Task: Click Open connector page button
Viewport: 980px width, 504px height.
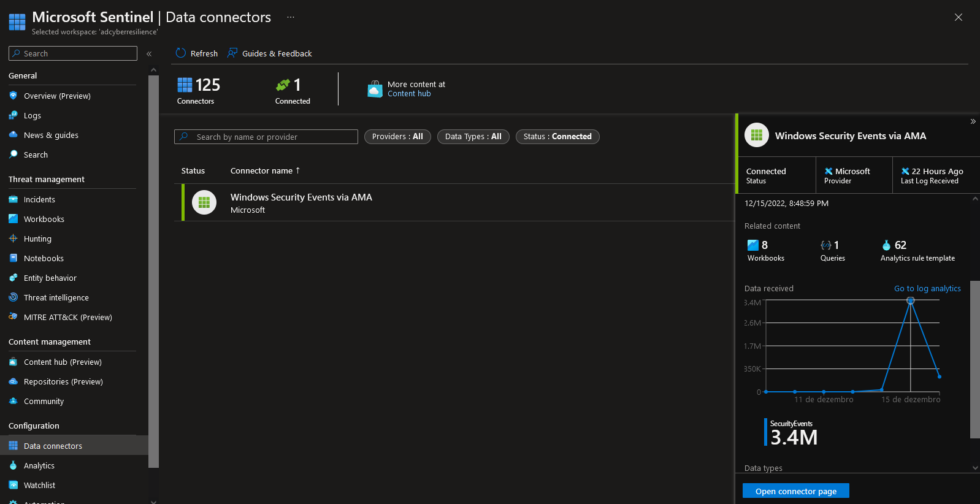Action: point(796,491)
